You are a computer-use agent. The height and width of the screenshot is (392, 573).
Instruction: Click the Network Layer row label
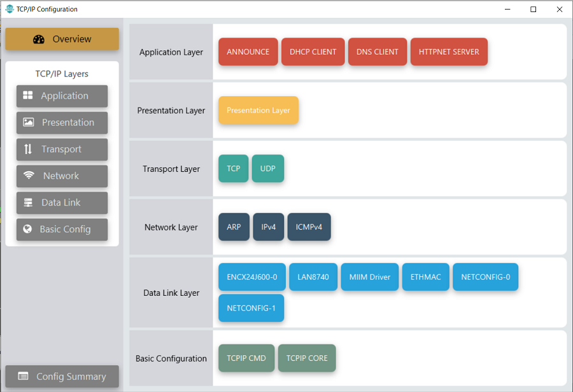coord(171,227)
